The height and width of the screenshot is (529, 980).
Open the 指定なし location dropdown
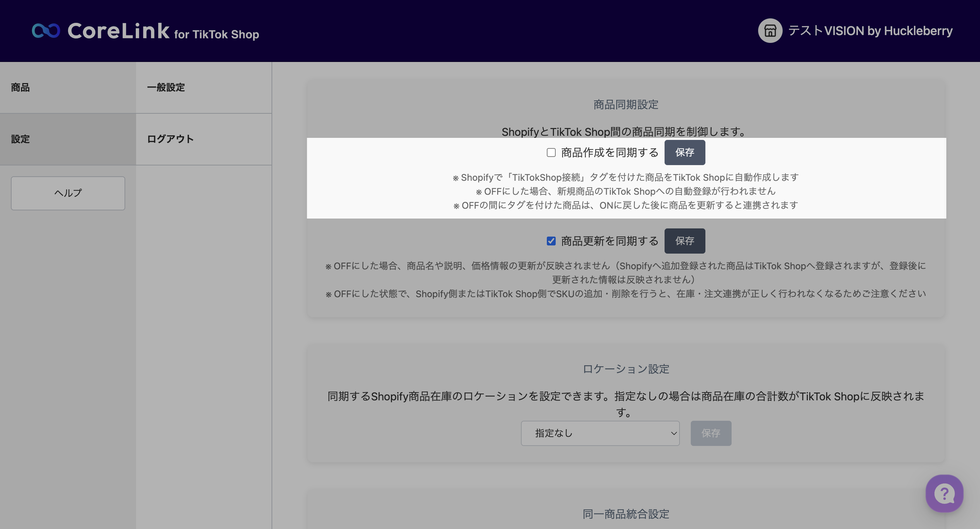[599, 433]
